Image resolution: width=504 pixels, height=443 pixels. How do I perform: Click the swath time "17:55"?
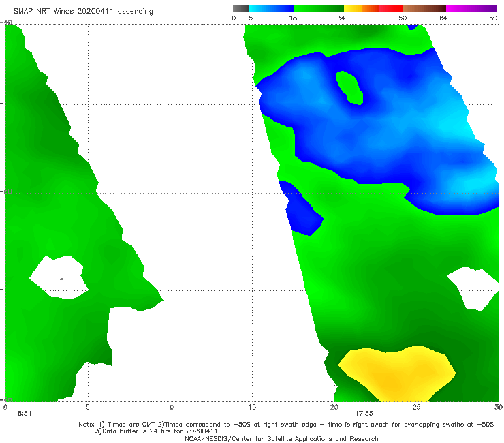(364, 414)
